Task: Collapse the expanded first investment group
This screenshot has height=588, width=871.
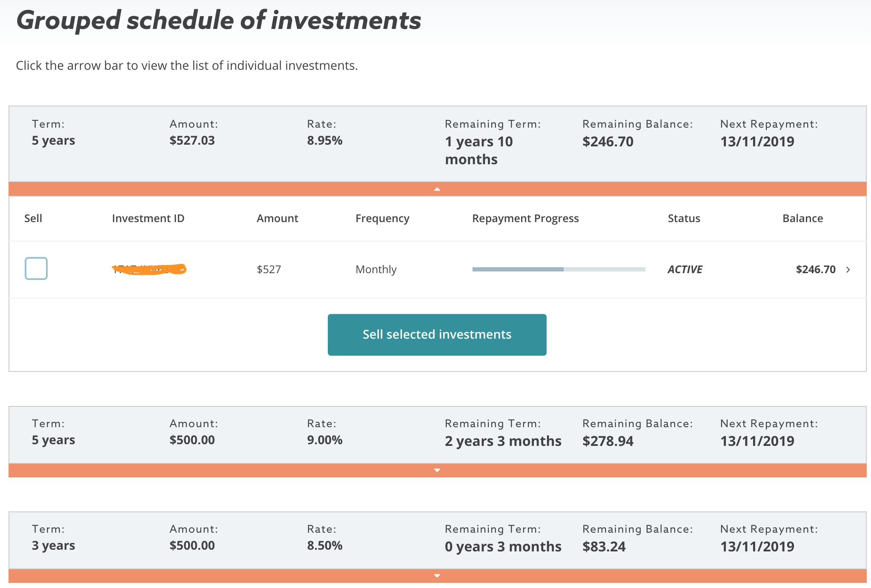Action: pyautogui.click(x=436, y=189)
